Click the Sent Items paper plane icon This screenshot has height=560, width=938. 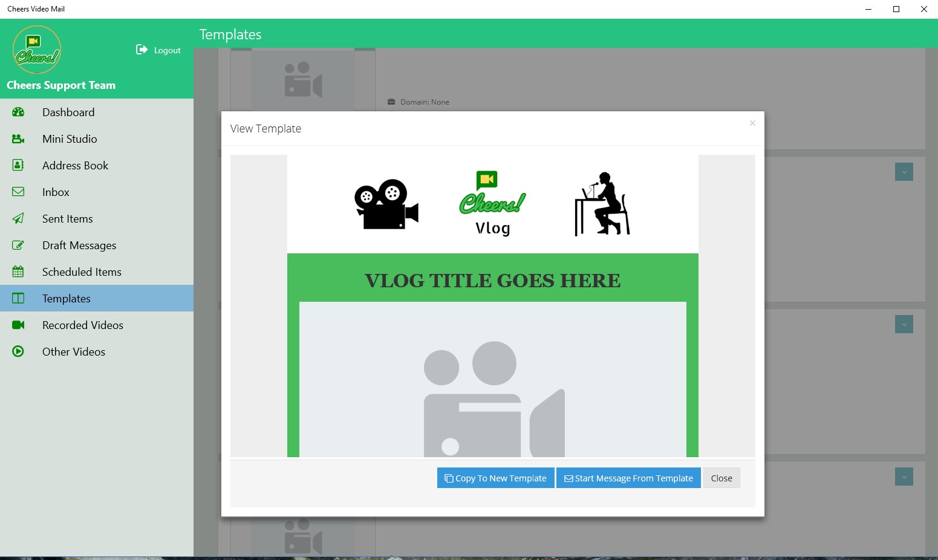point(18,218)
